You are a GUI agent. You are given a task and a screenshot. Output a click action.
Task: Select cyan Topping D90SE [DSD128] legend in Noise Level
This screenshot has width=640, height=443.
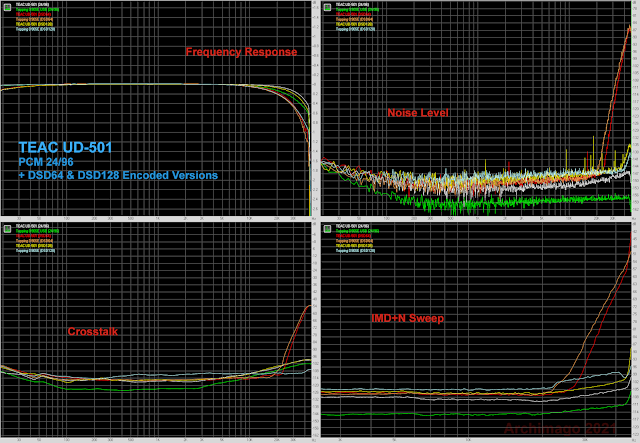pos(355,29)
